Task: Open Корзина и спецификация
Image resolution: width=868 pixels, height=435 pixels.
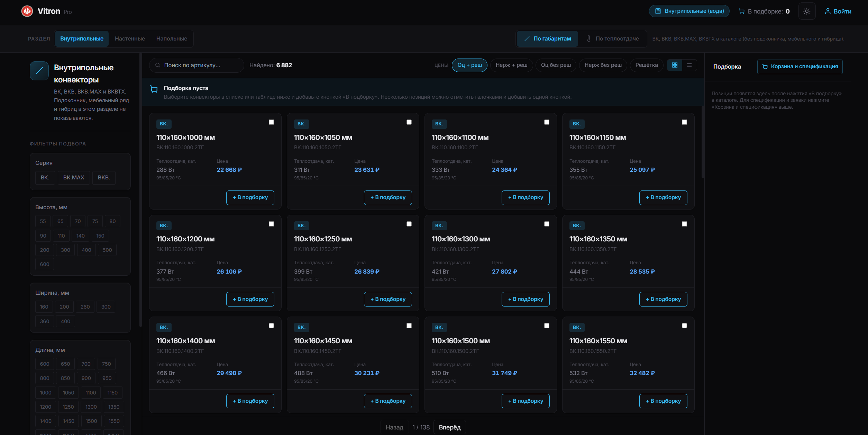Action: (x=800, y=66)
